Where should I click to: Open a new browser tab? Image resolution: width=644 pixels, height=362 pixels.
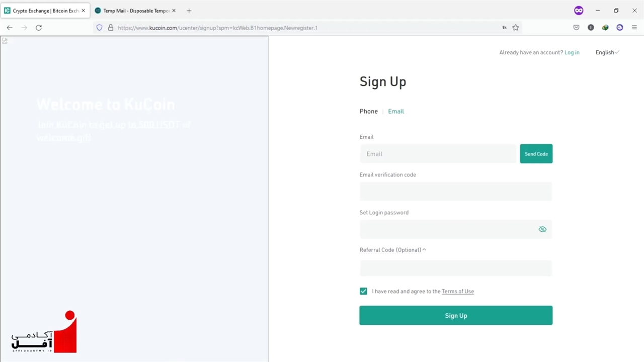[x=189, y=11]
